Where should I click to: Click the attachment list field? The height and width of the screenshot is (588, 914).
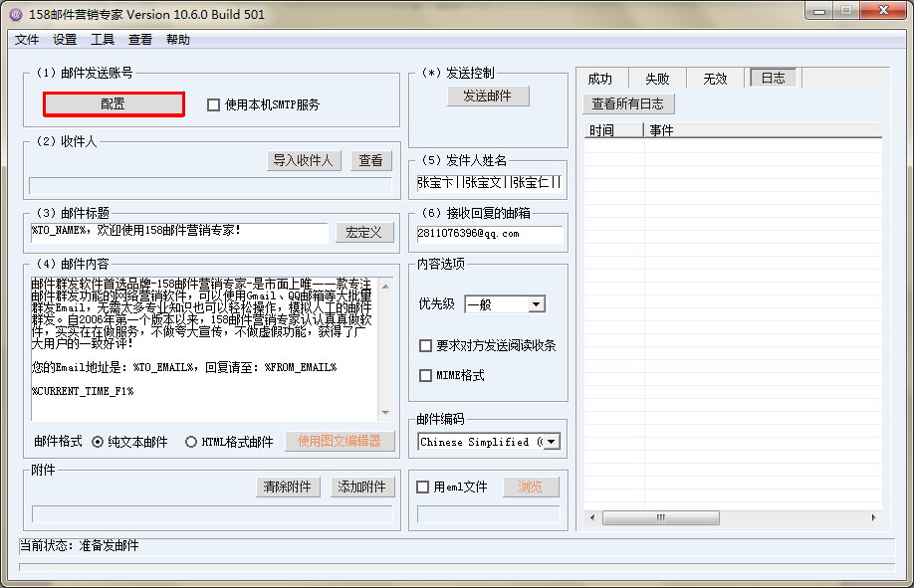(212, 514)
